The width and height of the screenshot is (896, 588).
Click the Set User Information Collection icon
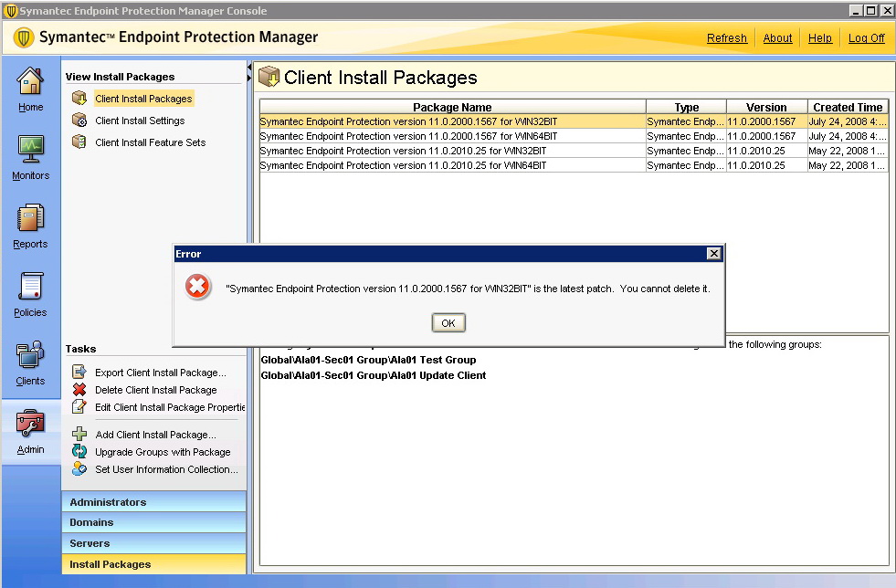79,468
